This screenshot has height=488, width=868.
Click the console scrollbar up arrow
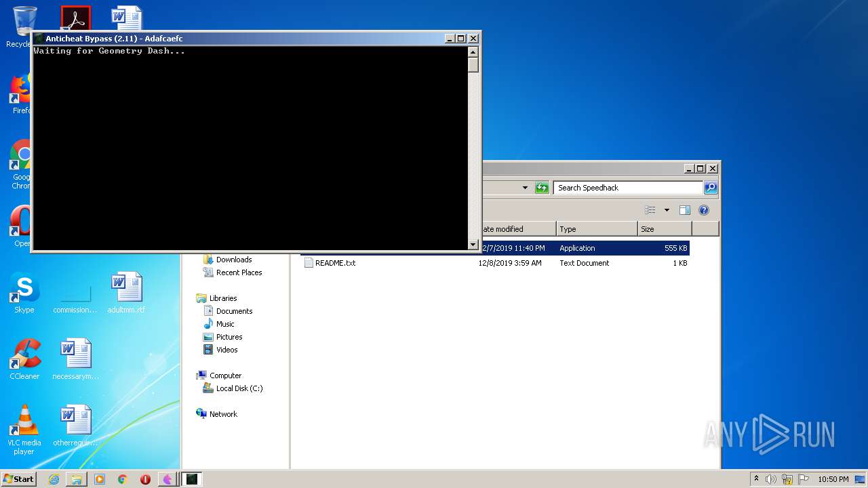click(473, 52)
